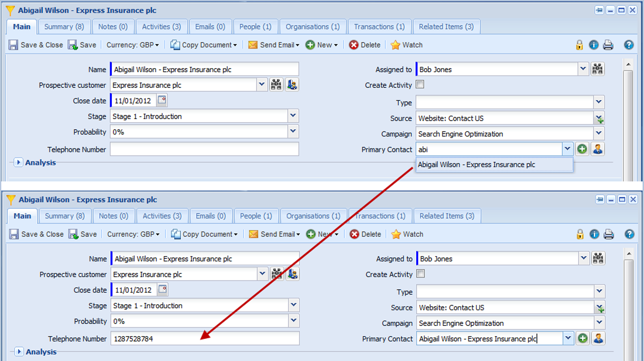Click print icon in lower window toolbar
The height and width of the screenshot is (361, 644).
[609, 234]
